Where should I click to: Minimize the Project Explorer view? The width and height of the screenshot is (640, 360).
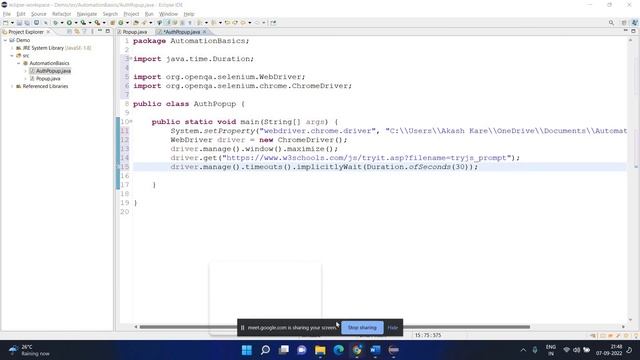100,31
